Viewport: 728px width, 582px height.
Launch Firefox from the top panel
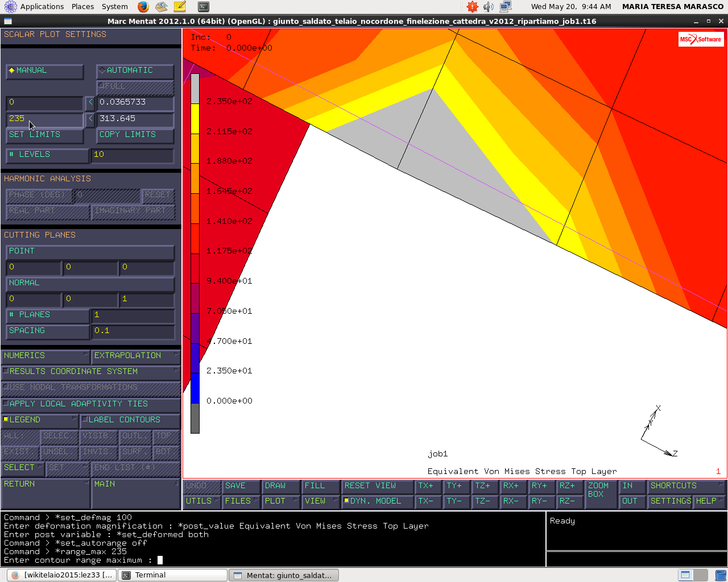click(x=143, y=7)
